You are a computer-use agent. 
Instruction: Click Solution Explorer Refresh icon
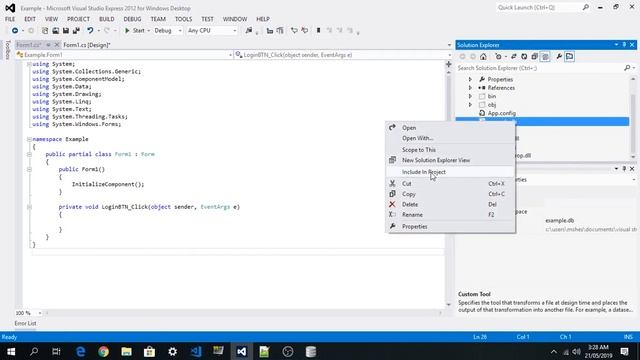click(x=524, y=57)
